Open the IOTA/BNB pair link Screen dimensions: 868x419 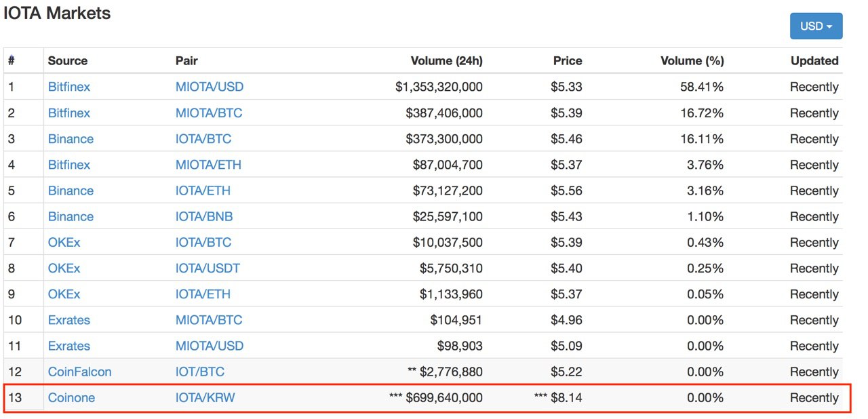pyautogui.click(x=204, y=216)
